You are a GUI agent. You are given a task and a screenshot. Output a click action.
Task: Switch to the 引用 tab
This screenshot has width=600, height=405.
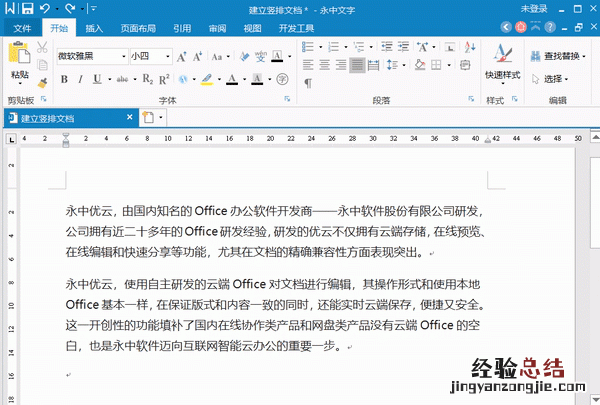click(182, 28)
